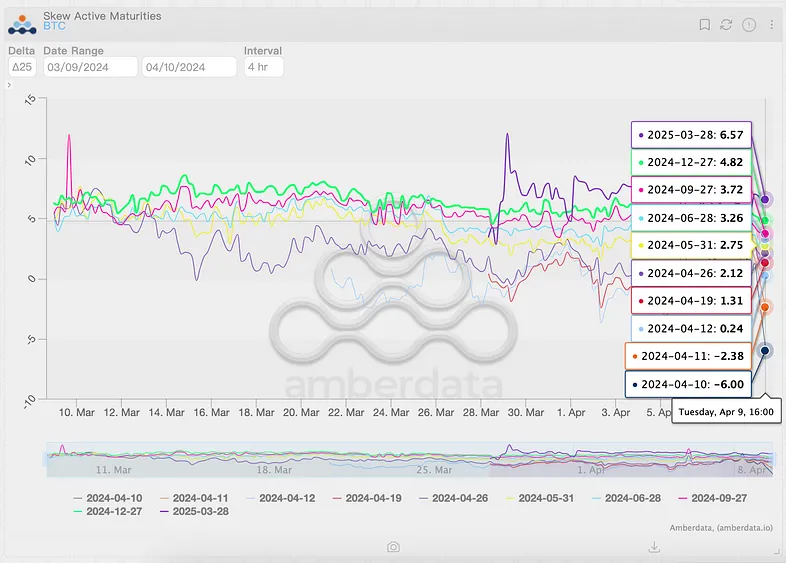Image resolution: width=786 pixels, height=563 pixels.
Task: Toggle the 2025-03-28 series in legend
Action: 193,511
